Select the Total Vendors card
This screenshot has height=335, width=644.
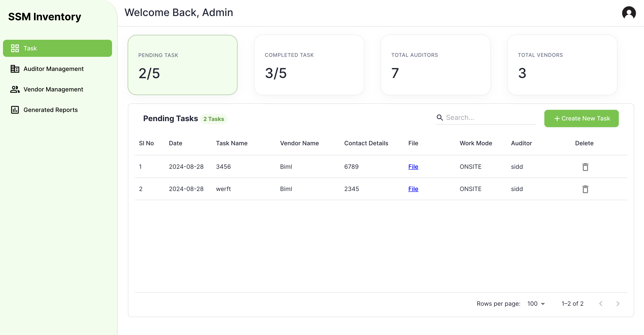pos(562,65)
